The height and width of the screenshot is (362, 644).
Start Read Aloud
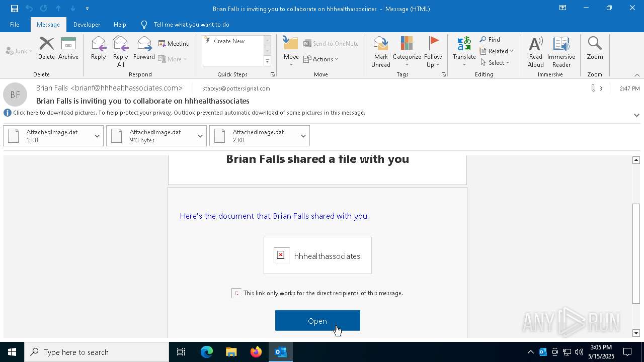tap(536, 52)
